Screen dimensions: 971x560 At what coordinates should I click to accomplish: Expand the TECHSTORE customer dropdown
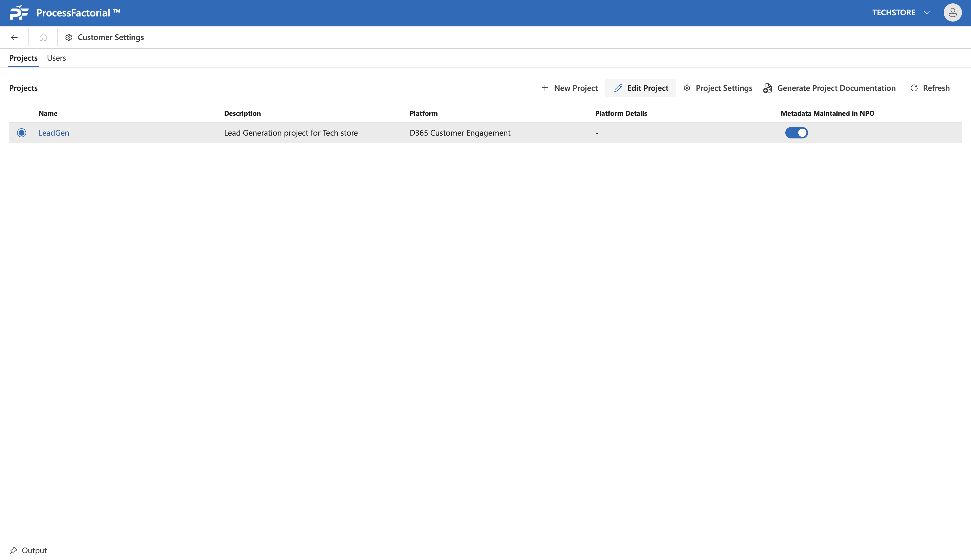pyautogui.click(x=927, y=13)
